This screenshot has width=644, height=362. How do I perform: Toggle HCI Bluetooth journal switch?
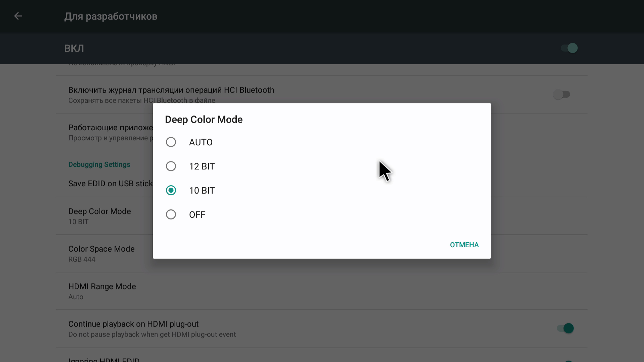coord(561,95)
